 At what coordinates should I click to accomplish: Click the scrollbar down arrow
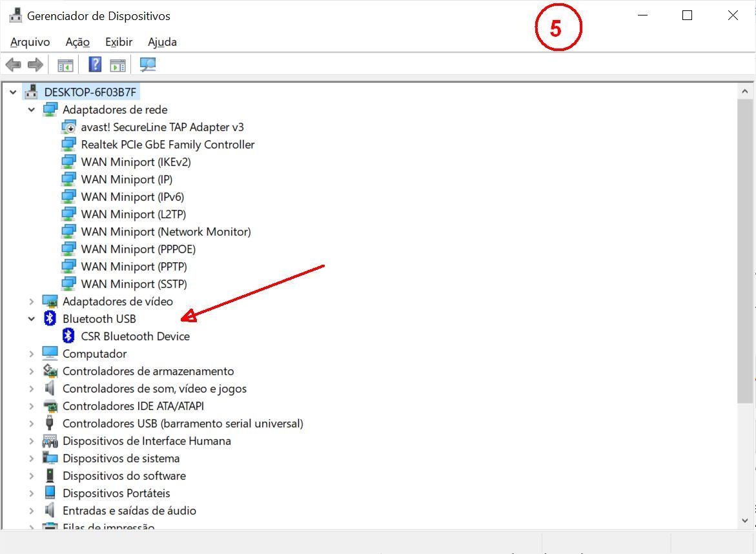click(x=745, y=520)
